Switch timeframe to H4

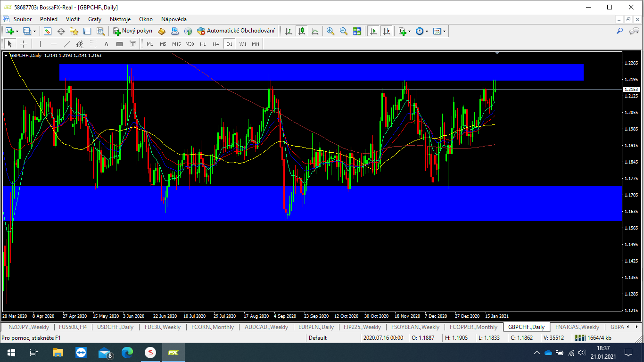[215, 44]
